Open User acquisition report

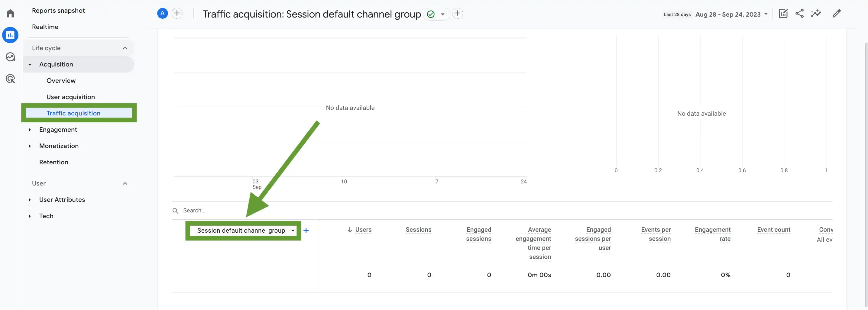[71, 97]
